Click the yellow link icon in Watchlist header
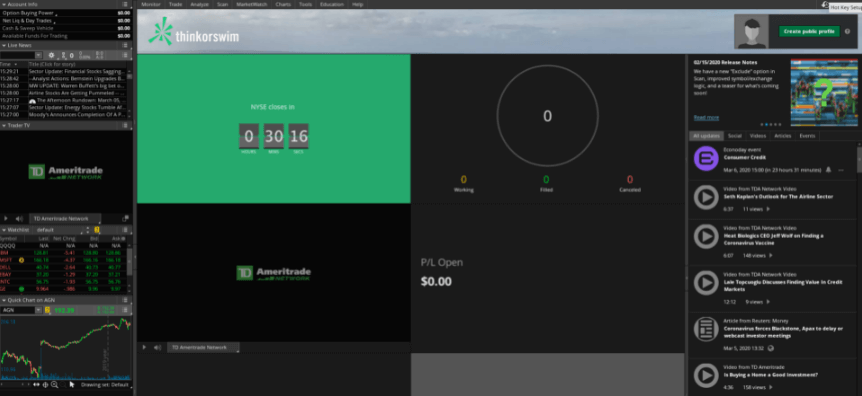The height and width of the screenshot is (396, 862). tap(97, 230)
